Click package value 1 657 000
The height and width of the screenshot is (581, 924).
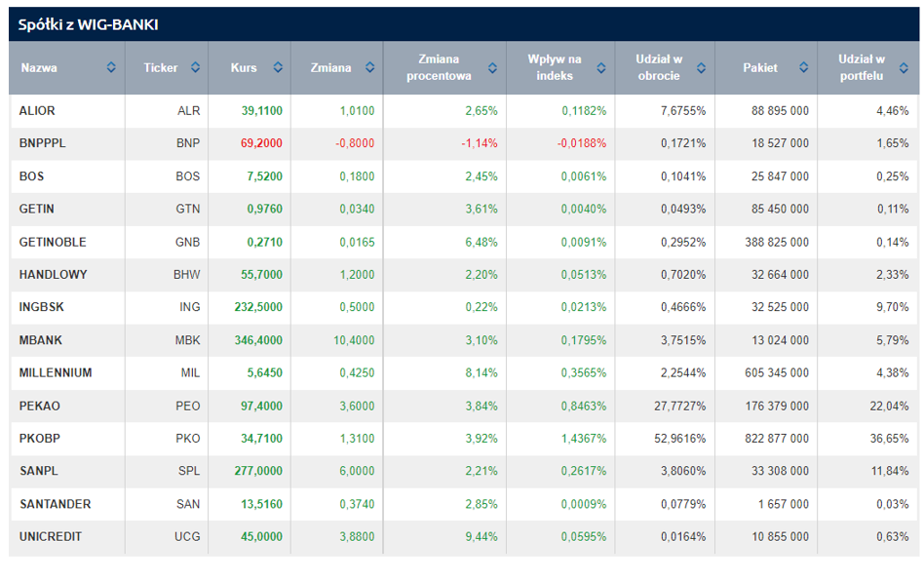(x=784, y=504)
